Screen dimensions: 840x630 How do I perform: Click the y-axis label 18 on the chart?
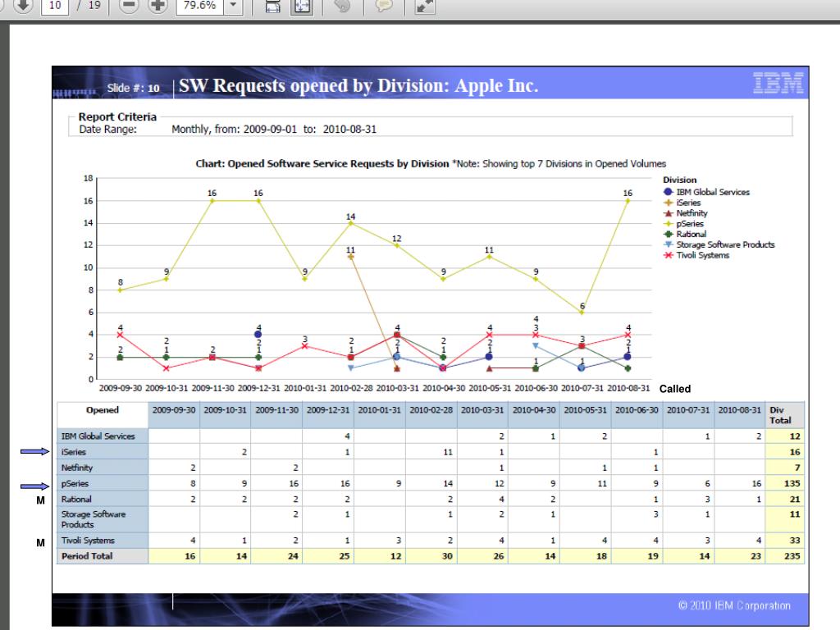pyautogui.click(x=89, y=178)
